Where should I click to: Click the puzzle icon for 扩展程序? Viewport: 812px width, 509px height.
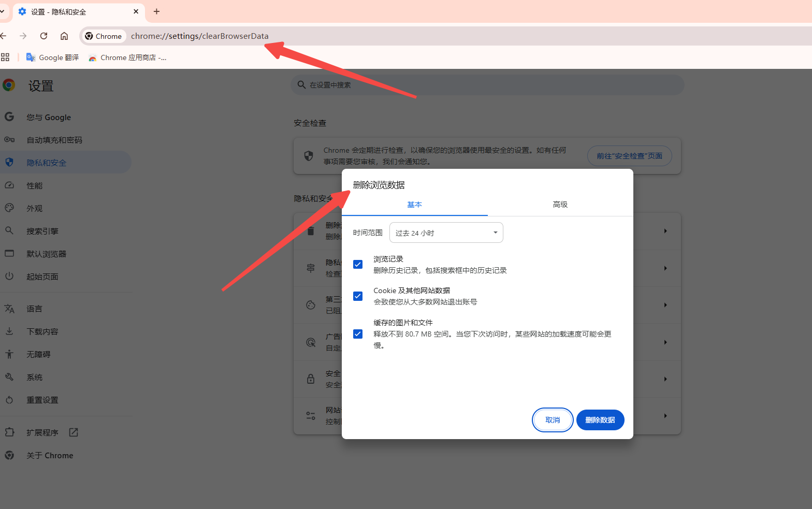pyautogui.click(x=9, y=432)
